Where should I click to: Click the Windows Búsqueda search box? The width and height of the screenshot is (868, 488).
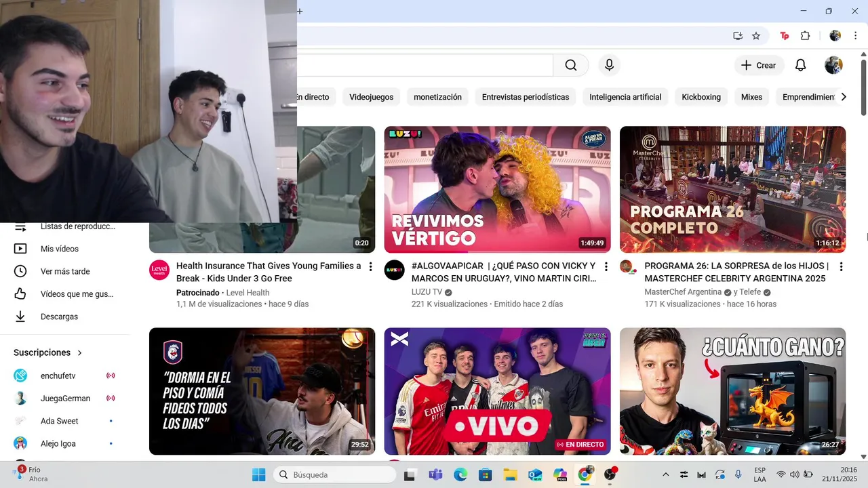click(334, 474)
